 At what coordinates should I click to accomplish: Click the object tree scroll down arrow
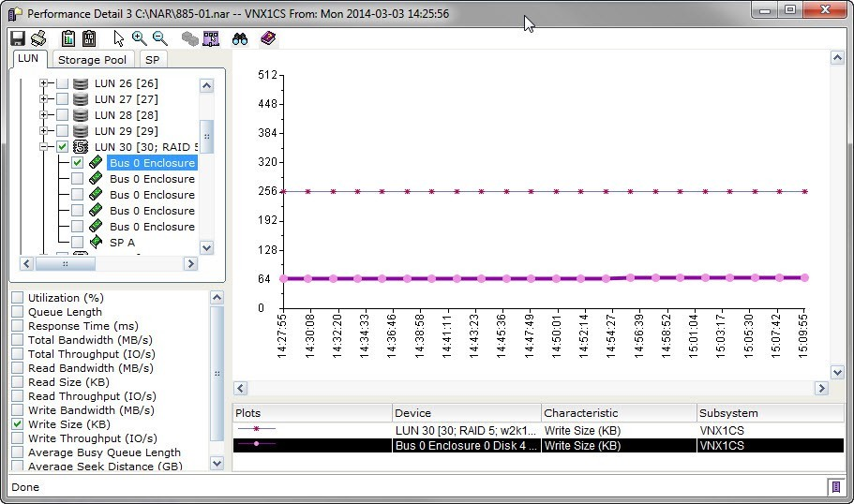[206, 247]
